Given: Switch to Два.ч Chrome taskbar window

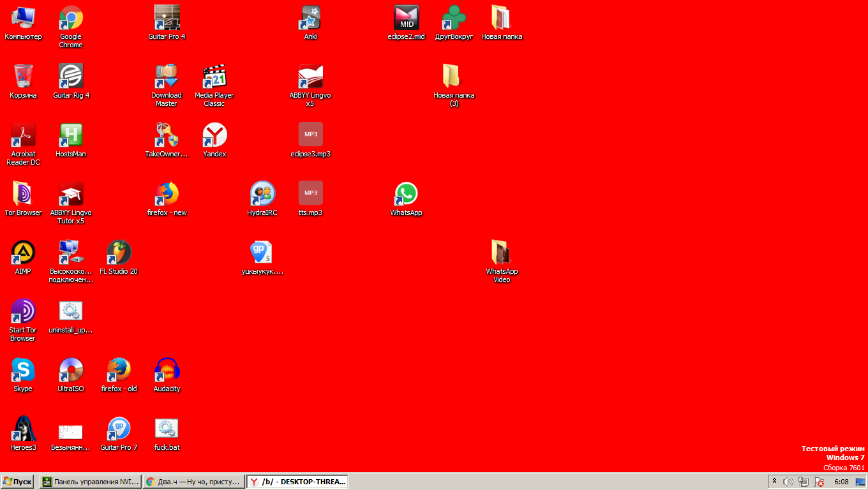Looking at the screenshot, I should 193,482.
